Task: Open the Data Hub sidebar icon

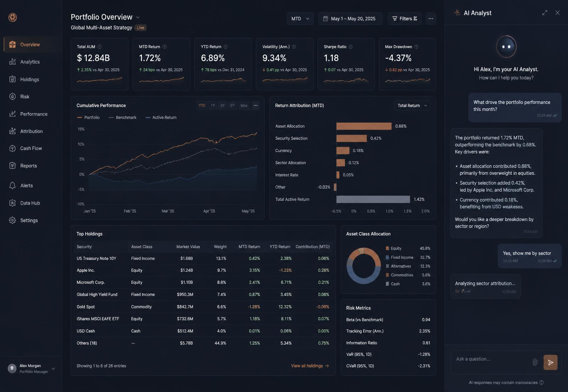Action: (x=12, y=203)
